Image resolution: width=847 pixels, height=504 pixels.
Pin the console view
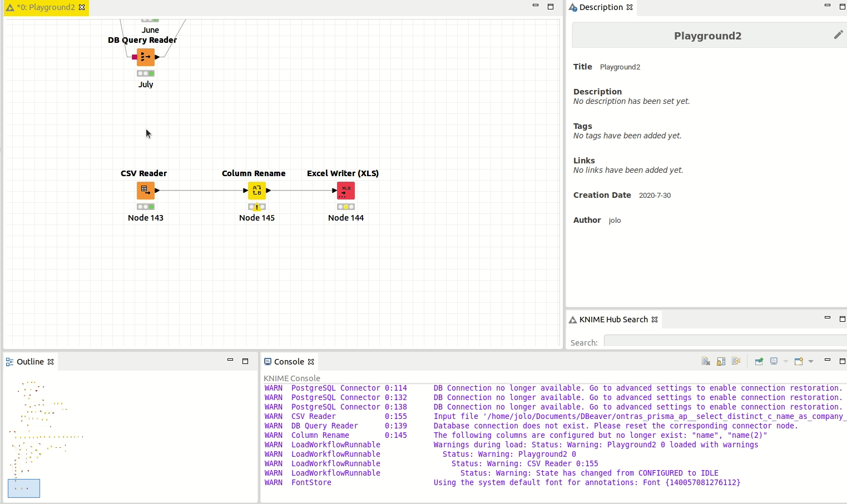pyautogui.click(x=759, y=361)
